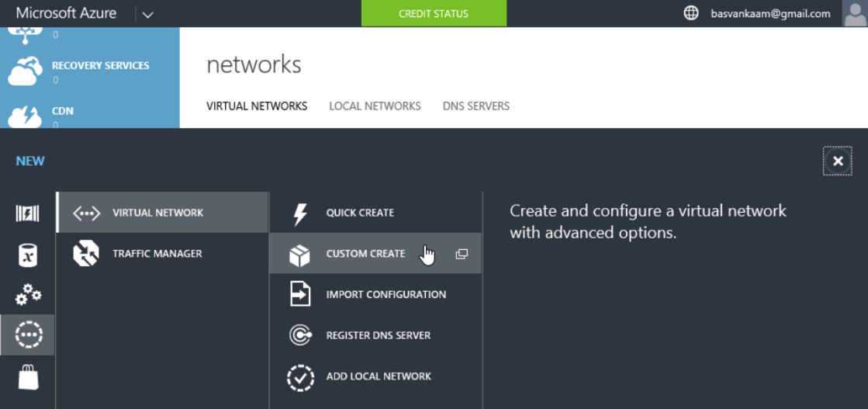Viewport: 868px width, 409px height.
Task: Click the green Credit Status button
Action: pyautogui.click(x=434, y=13)
